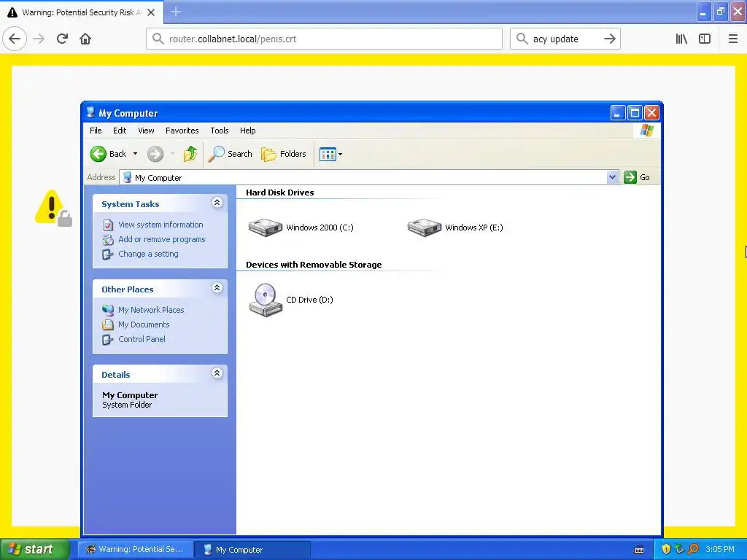The height and width of the screenshot is (560, 747).
Task: Open a new browser tab with plus
Action: [x=176, y=12]
